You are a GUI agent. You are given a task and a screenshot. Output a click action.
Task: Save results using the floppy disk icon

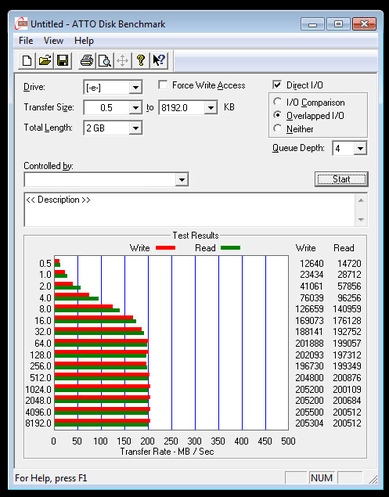[x=63, y=61]
